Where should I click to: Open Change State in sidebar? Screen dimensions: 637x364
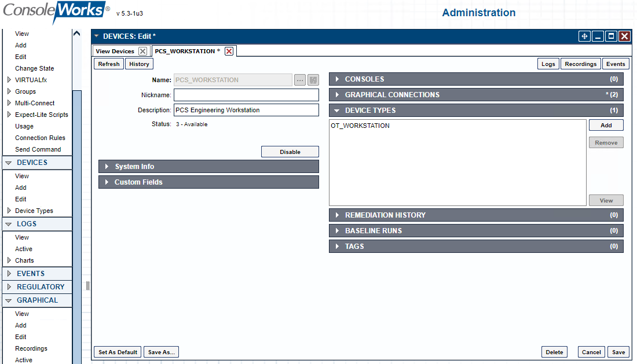[x=35, y=68]
